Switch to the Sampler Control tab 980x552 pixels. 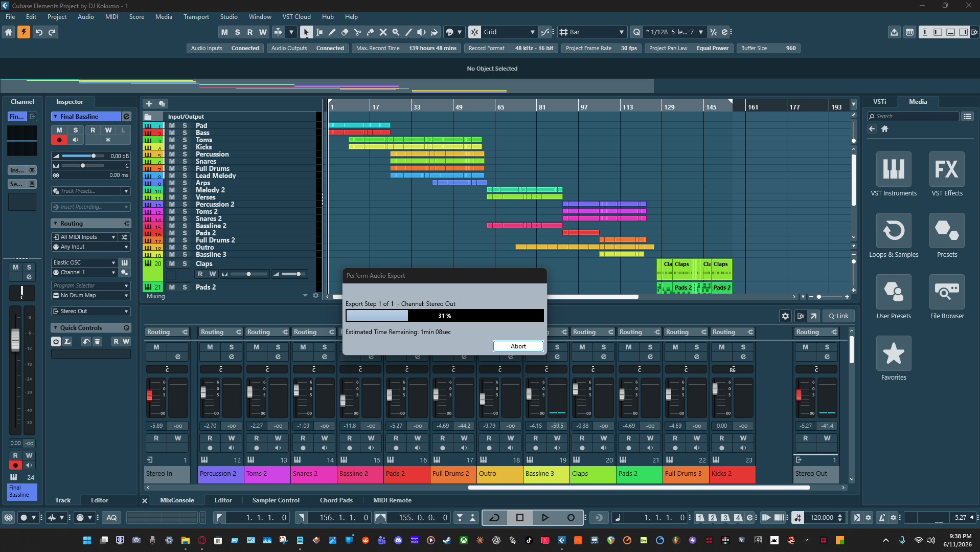[x=276, y=500]
